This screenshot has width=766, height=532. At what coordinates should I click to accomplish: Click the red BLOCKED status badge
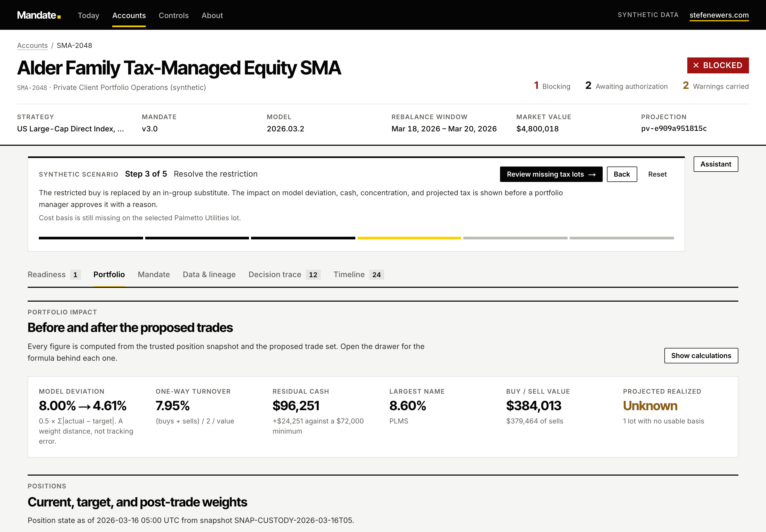click(x=718, y=65)
